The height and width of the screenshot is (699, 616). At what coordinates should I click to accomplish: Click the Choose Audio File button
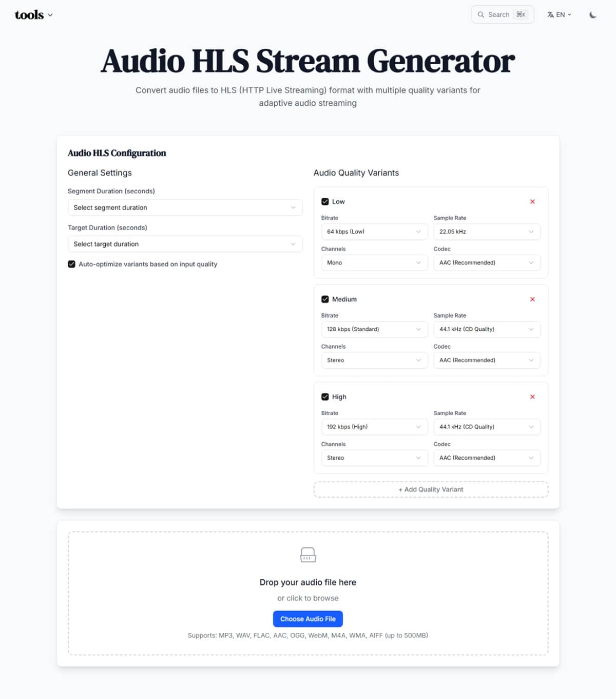tap(307, 618)
